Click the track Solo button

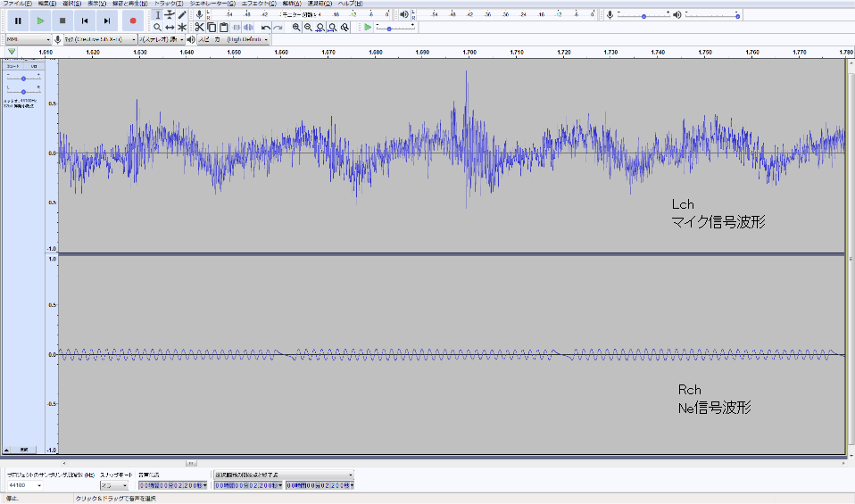(x=33, y=66)
